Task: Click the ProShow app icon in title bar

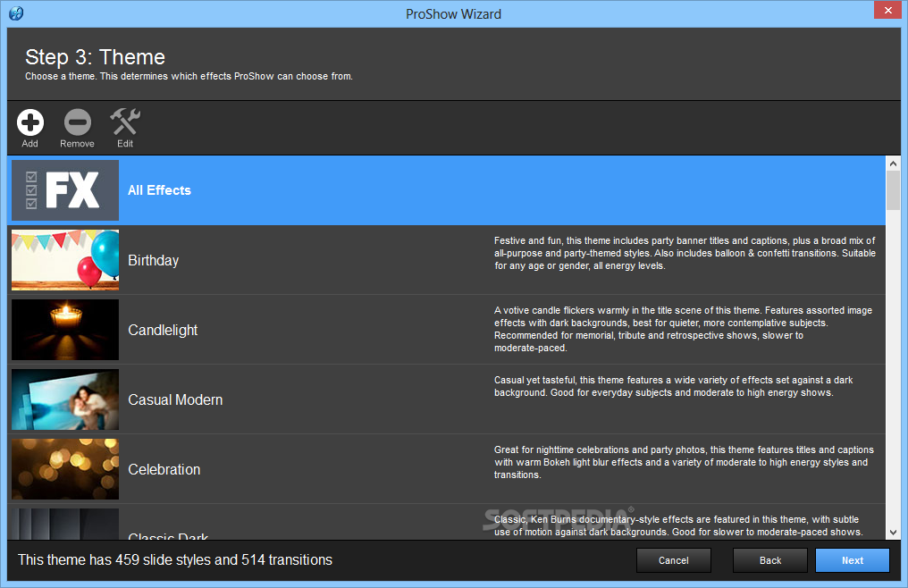Action: coord(16,13)
